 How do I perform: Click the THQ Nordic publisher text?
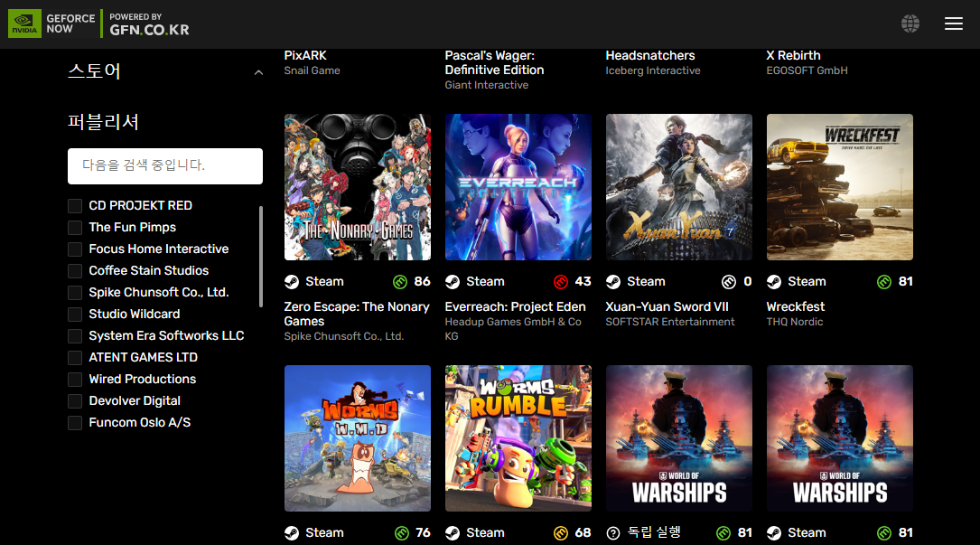tap(794, 322)
